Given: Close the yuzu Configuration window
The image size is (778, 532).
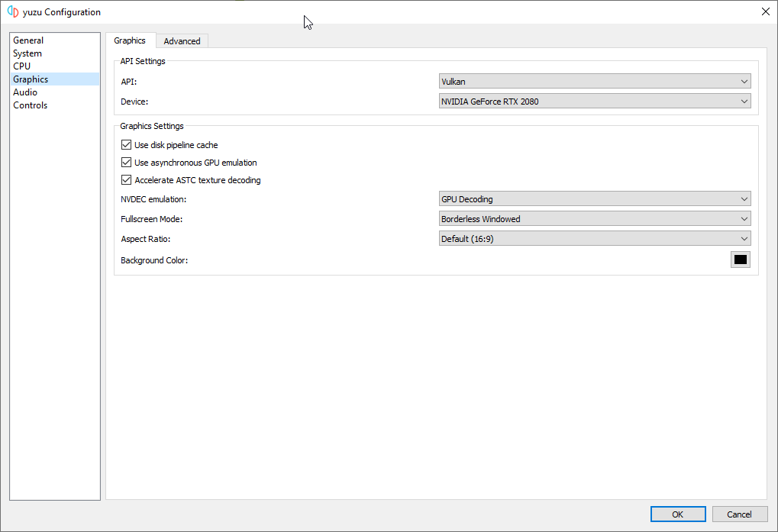Looking at the screenshot, I should coord(765,11).
